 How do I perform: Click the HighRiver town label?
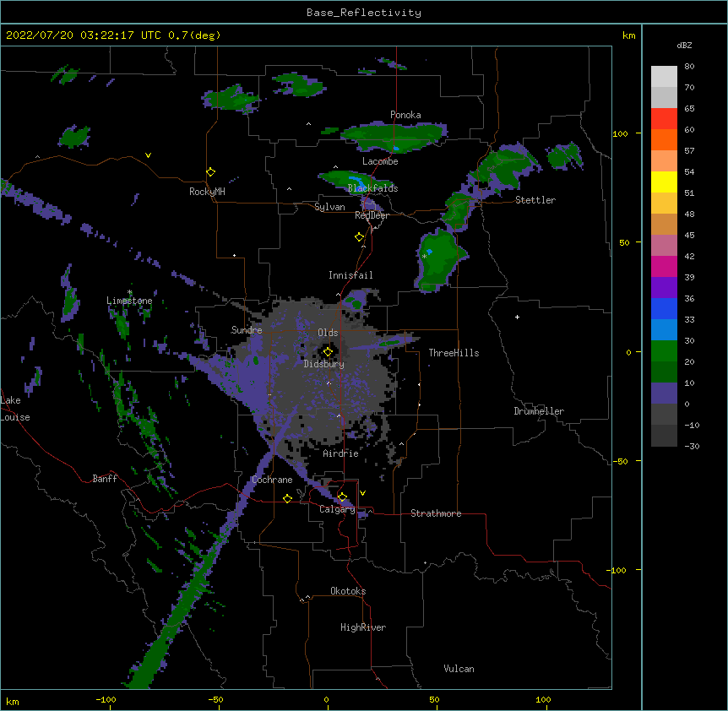[x=363, y=627]
